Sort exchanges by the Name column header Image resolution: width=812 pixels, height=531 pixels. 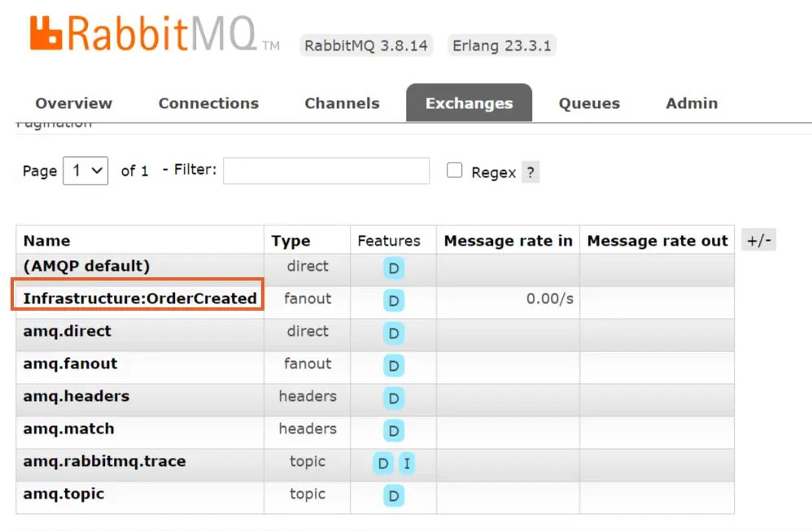click(x=46, y=240)
